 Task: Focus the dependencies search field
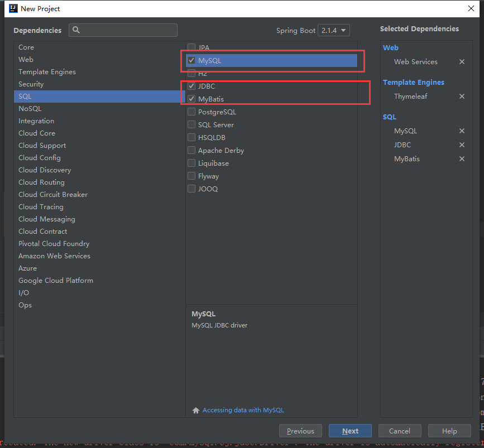point(123,30)
